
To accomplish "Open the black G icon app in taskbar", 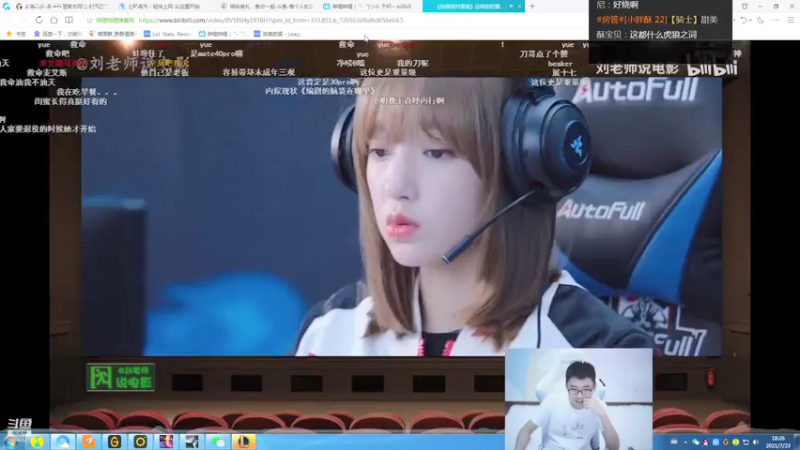I will [114, 441].
